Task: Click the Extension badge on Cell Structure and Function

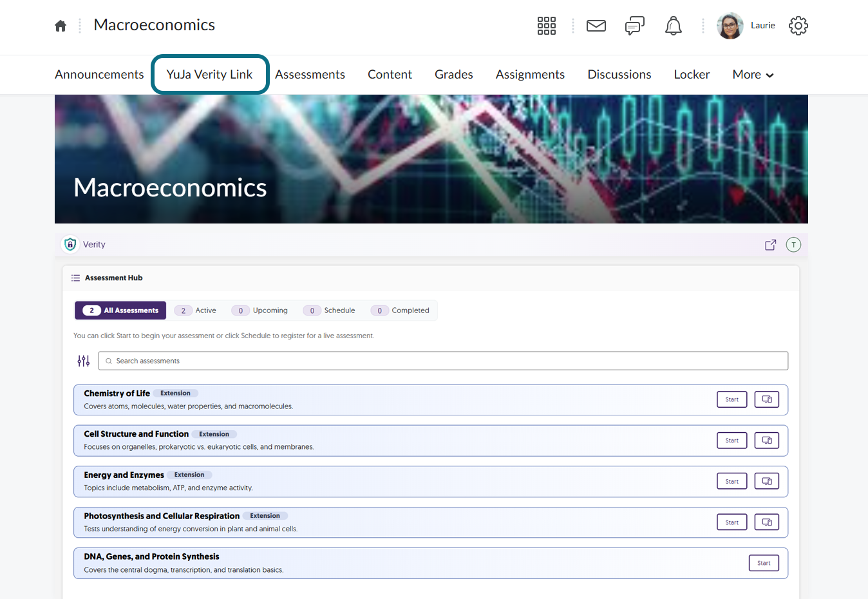Action: pos(214,434)
